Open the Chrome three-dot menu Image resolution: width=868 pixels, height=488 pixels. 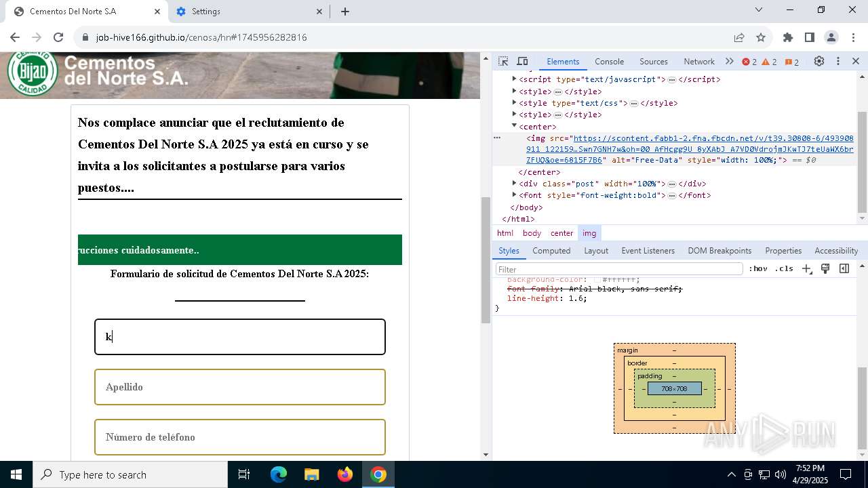(852, 37)
